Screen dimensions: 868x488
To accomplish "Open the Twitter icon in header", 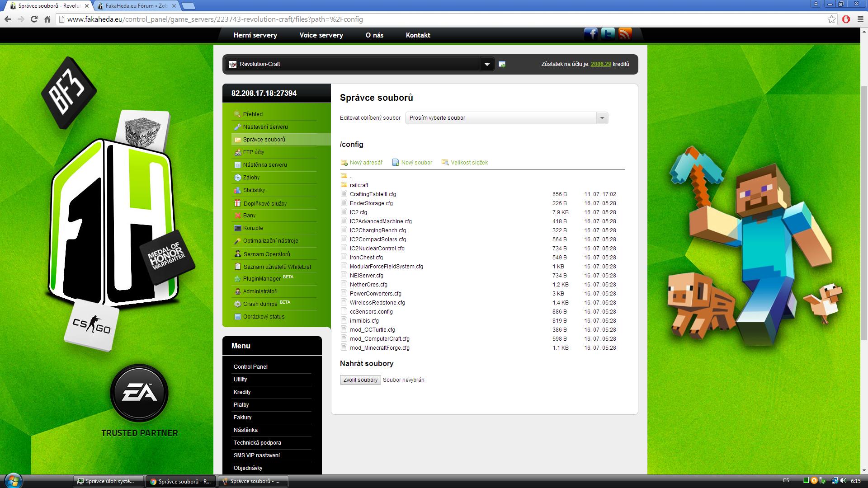I will pyautogui.click(x=608, y=34).
